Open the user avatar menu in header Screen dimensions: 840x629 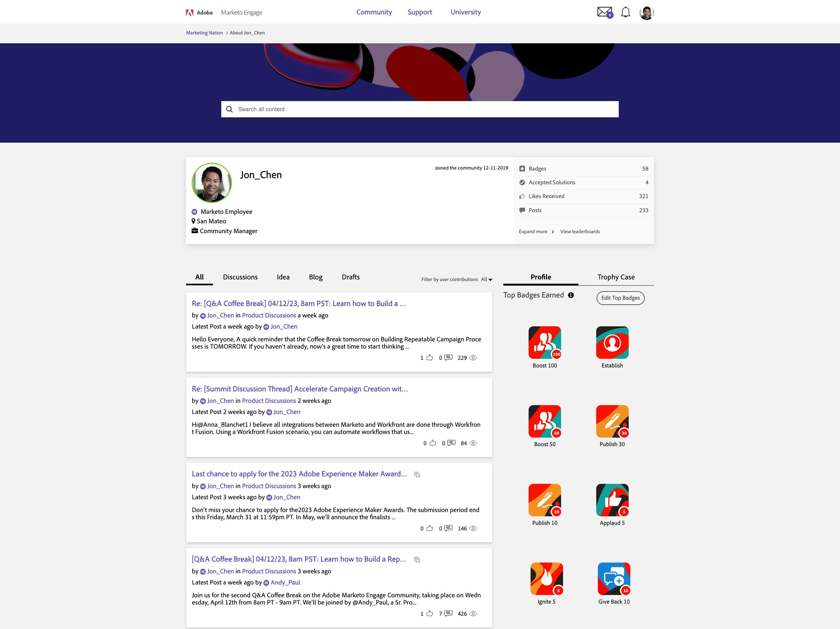(646, 12)
